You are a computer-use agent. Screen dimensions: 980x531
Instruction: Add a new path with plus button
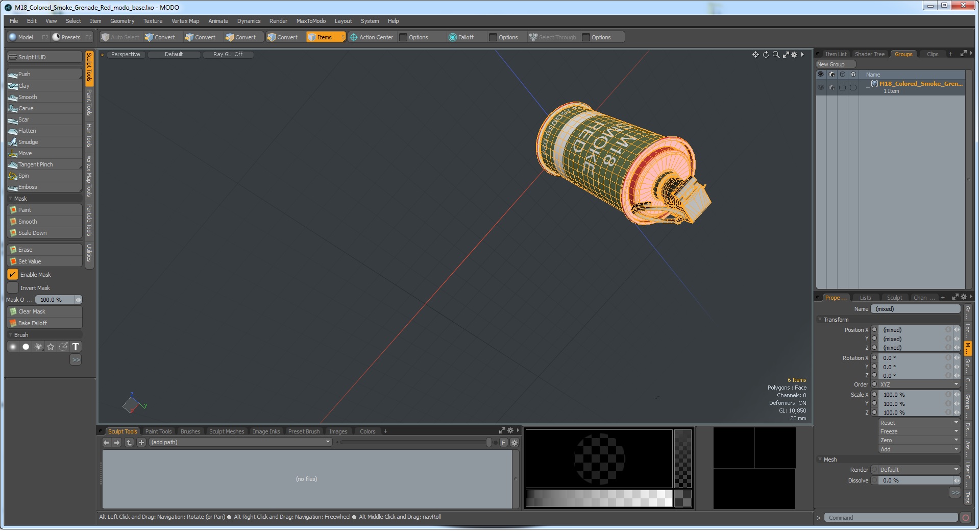(x=141, y=443)
